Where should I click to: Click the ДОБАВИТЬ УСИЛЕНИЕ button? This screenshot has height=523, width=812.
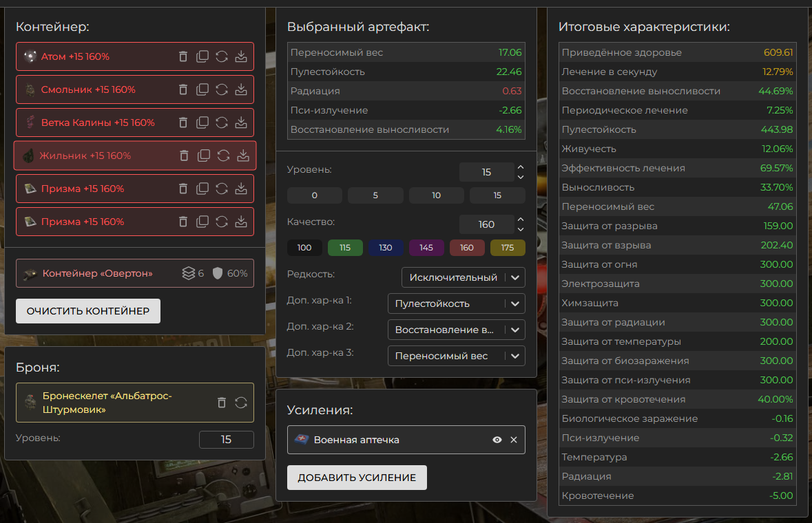point(357,478)
